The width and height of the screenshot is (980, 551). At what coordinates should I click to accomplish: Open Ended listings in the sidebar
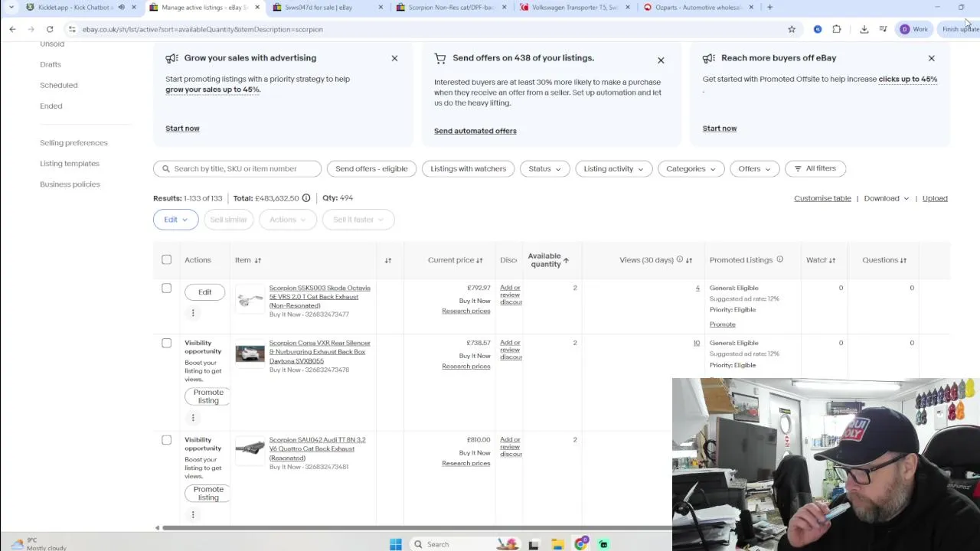[x=51, y=106]
